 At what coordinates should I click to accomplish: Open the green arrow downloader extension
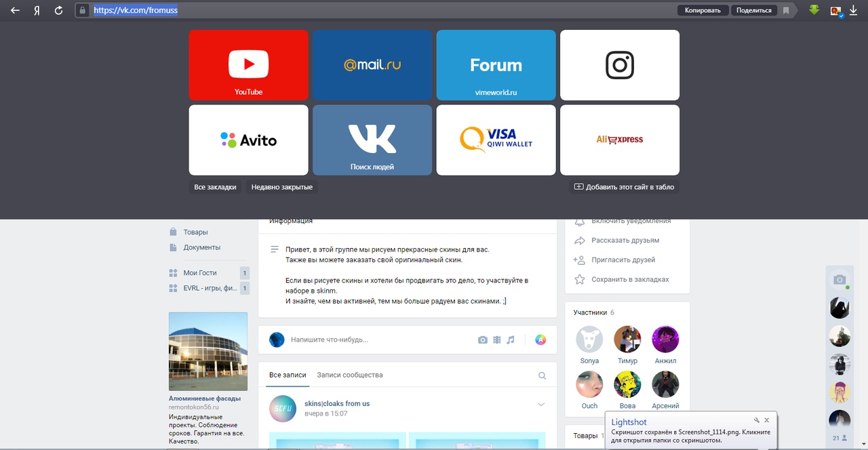(814, 10)
